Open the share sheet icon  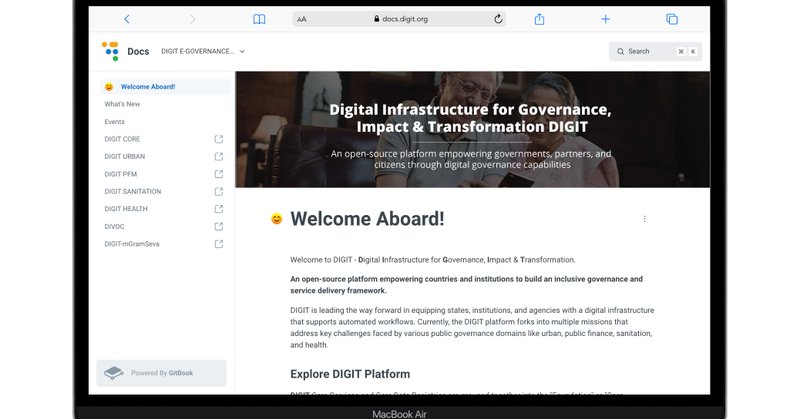[x=539, y=19]
